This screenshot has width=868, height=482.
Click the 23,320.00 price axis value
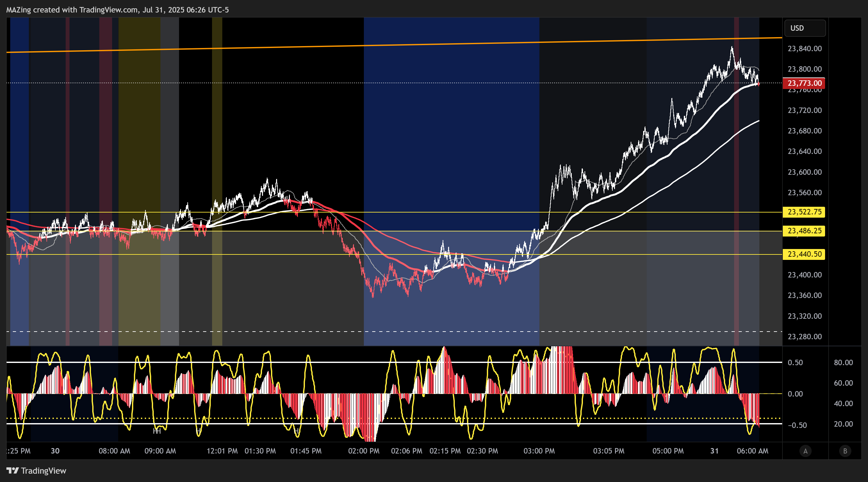(805, 316)
